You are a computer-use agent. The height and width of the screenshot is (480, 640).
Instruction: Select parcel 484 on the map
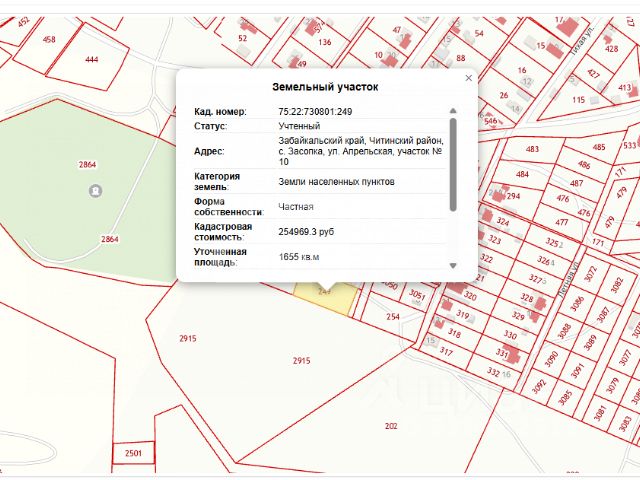pos(522,174)
